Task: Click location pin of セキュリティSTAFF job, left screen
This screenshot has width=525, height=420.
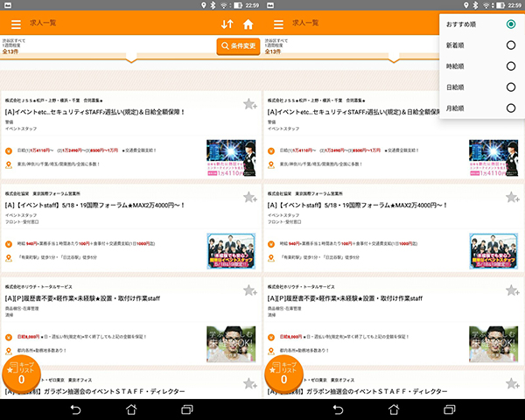Action: coord(9,164)
